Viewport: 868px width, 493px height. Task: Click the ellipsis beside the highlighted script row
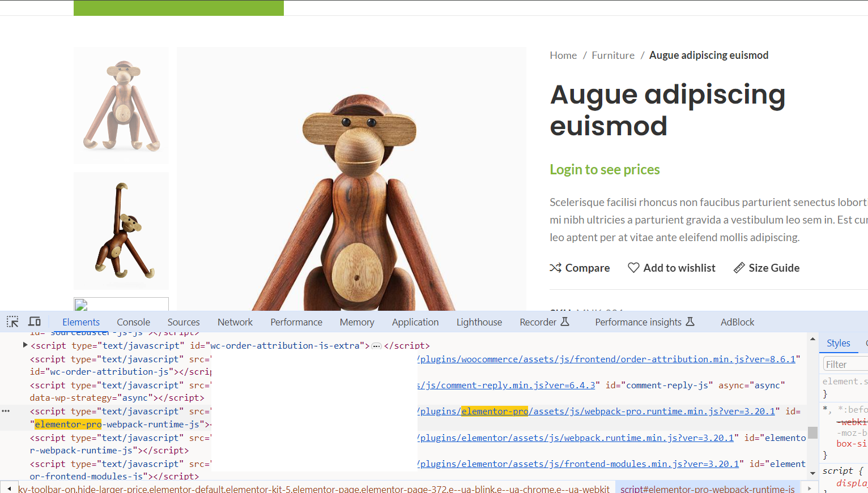point(6,411)
